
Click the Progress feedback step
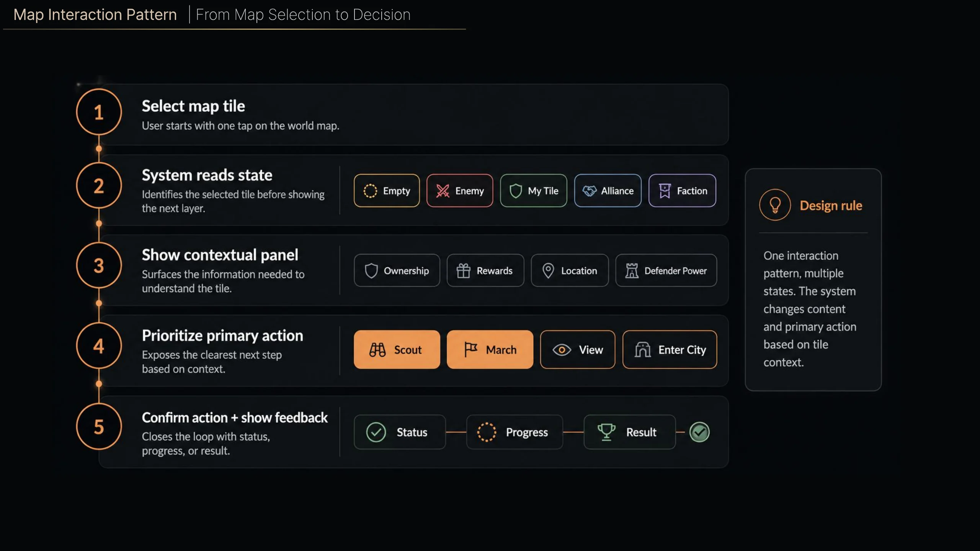click(x=514, y=432)
